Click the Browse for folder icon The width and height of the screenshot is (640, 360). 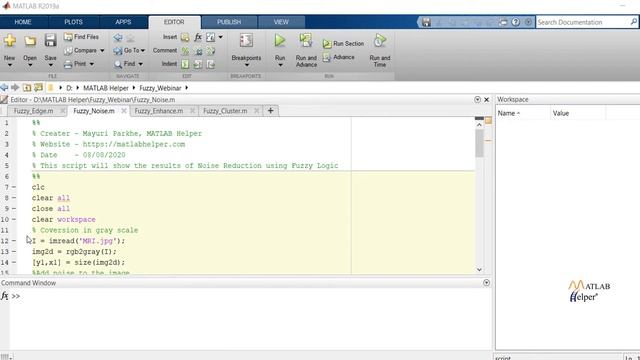[38, 87]
